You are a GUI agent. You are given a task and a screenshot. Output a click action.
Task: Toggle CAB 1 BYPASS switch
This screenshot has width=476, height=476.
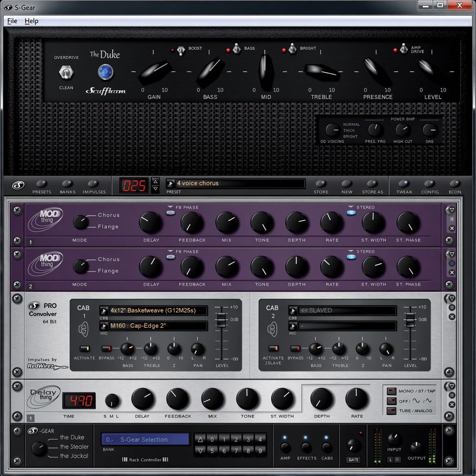106,349
